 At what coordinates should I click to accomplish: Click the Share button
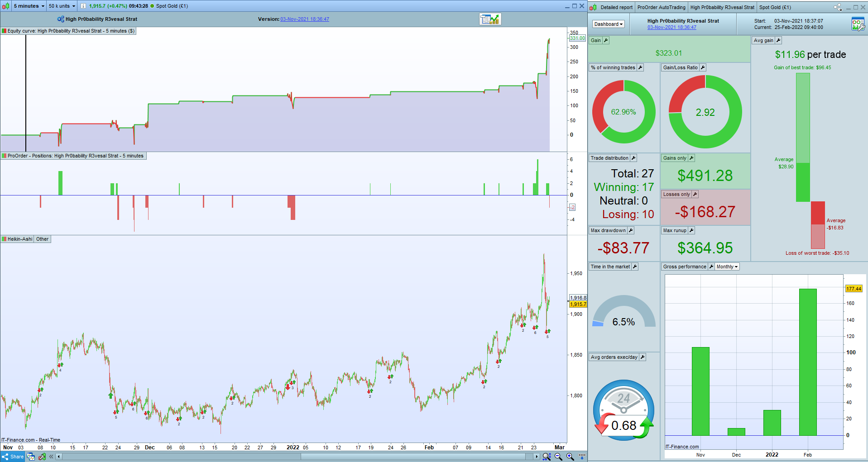(x=13, y=457)
